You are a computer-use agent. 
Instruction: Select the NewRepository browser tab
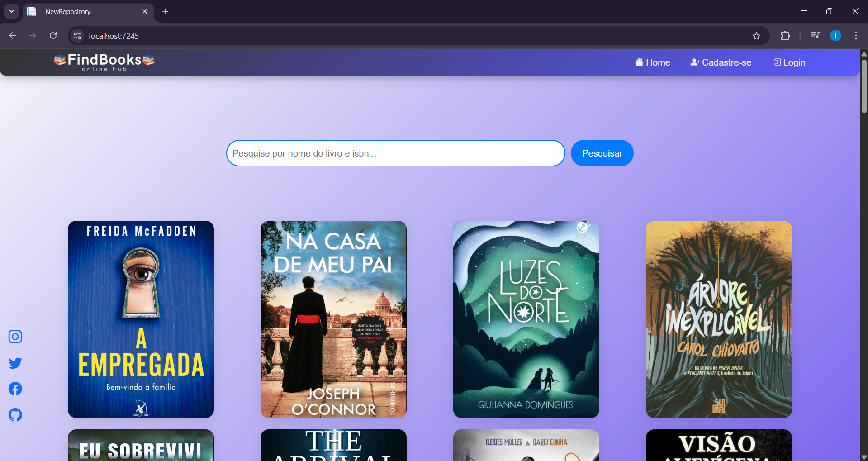click(88, 11)
